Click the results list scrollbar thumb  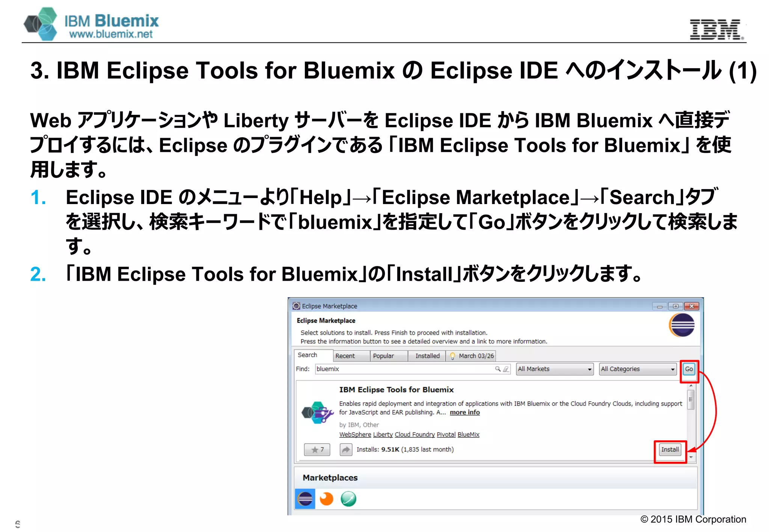click(x=691, y=400)
